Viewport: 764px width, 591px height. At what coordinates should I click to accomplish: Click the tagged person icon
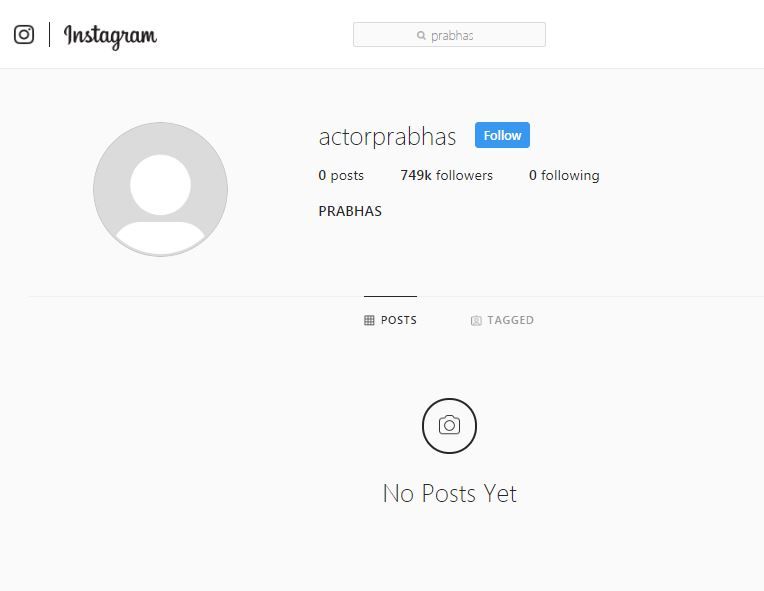[x=476, y=321]
